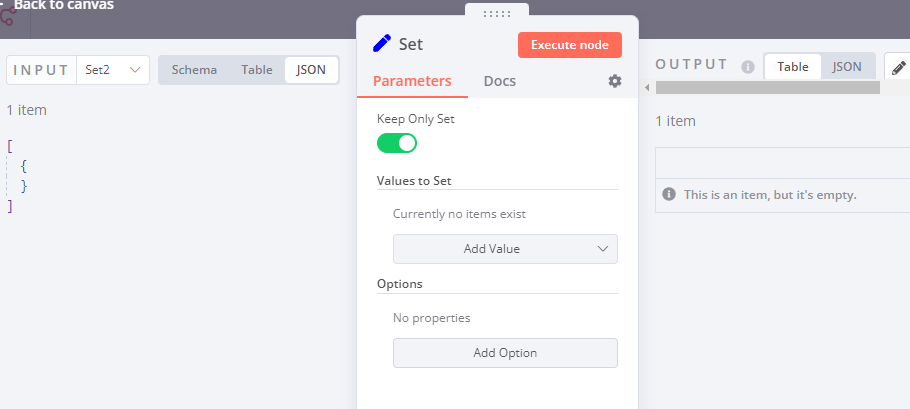Switch to the Docs tab
This screenshot has height=409, width=910.
click(x=500, y=81)
